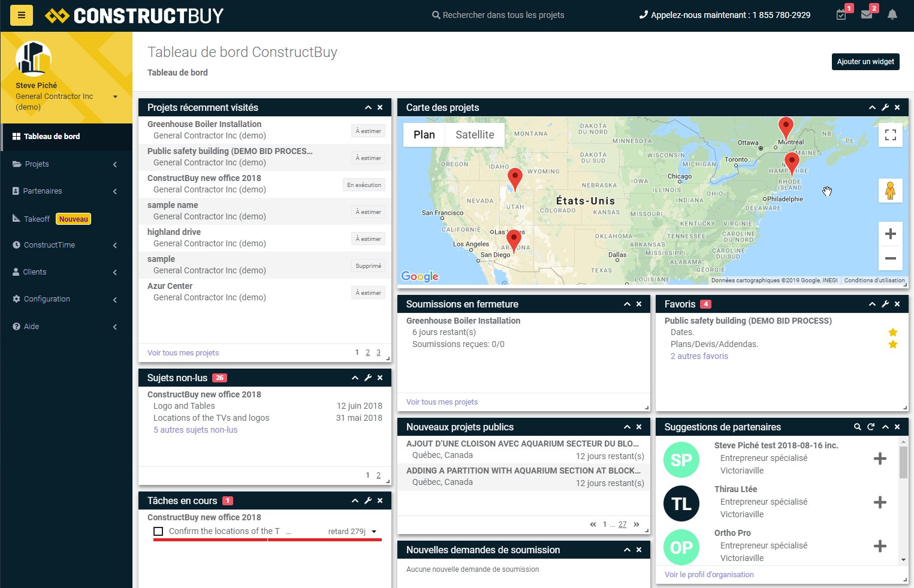This screenshot has width=914, height=588.
Task: Close the Nouvelles demandes de soumission widget
Action: 639,550
